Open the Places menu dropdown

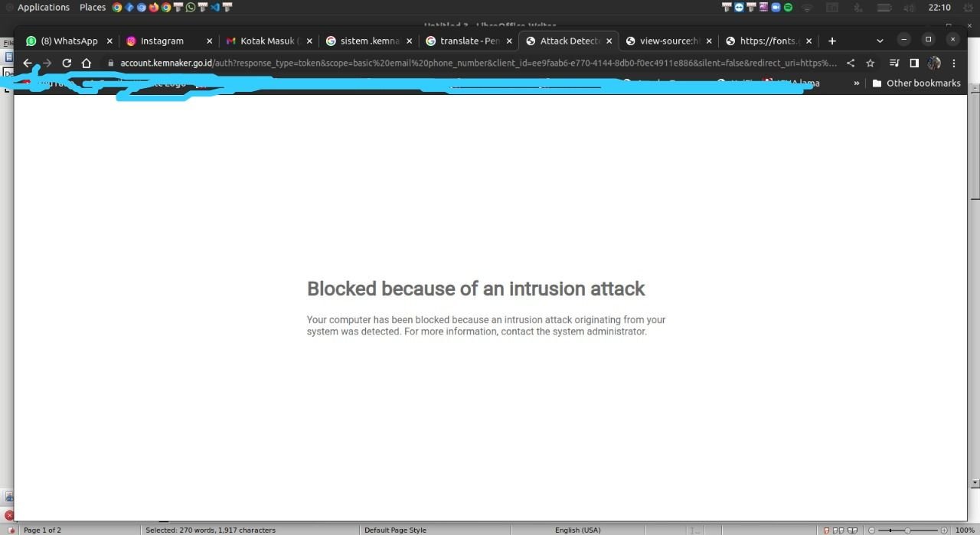click(x=92, y=7)
